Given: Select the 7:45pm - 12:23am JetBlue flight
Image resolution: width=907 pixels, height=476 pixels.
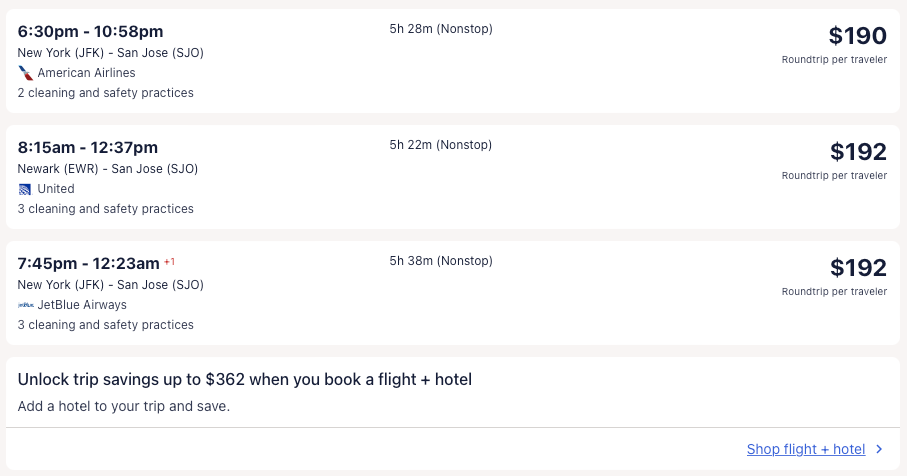Looking at the screenshot, I should (x=88, y=264).
